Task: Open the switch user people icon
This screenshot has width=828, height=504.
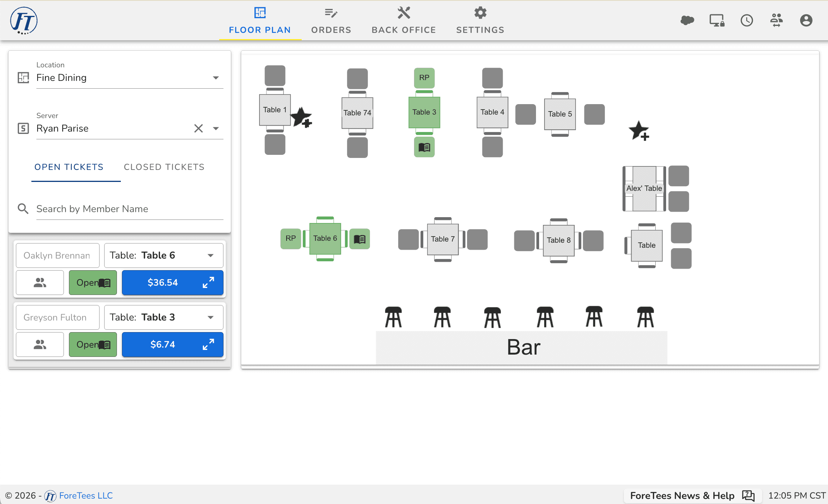Action: pyautogui.click(x=776, y=20)
